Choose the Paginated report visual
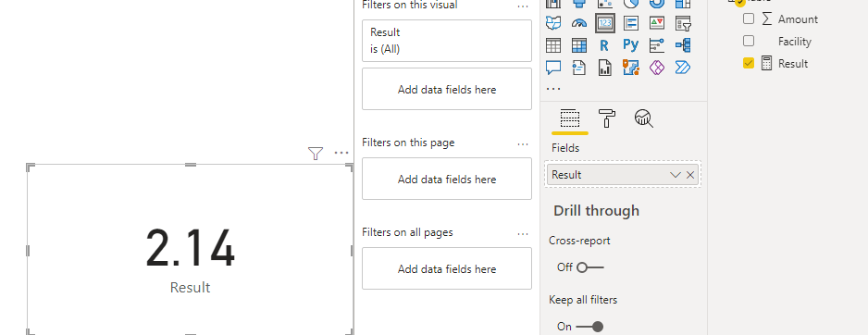The width and height of the screenshot is (868, 335). pyautogui.click(x=605, y=68)
